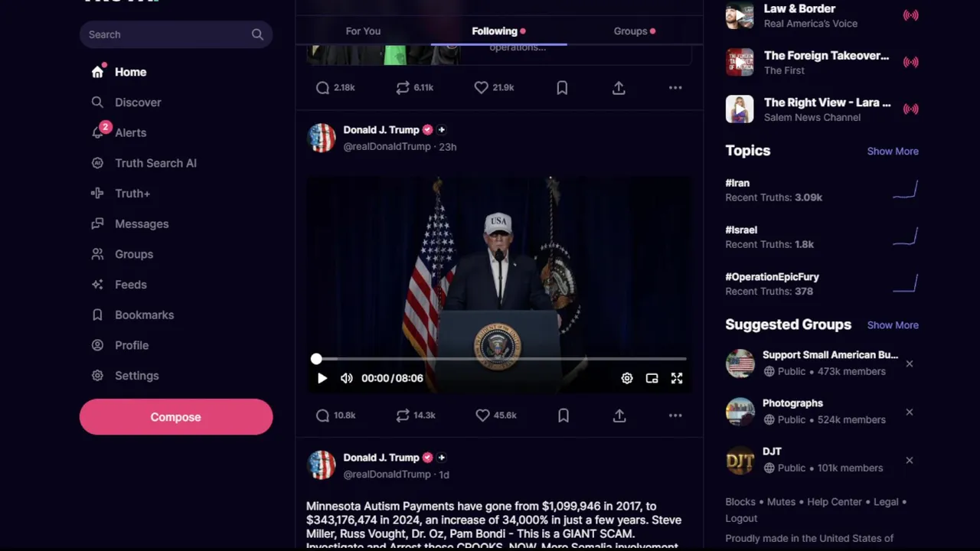Viewport: 980px width, 551px height.
Task: Open @realDonaldTrump handle on 1d post
Action: point(387,474)
